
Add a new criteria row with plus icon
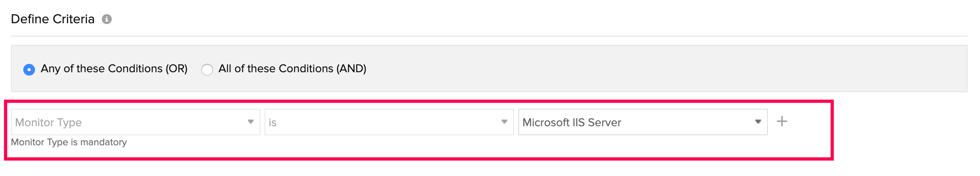pos(782,122)
